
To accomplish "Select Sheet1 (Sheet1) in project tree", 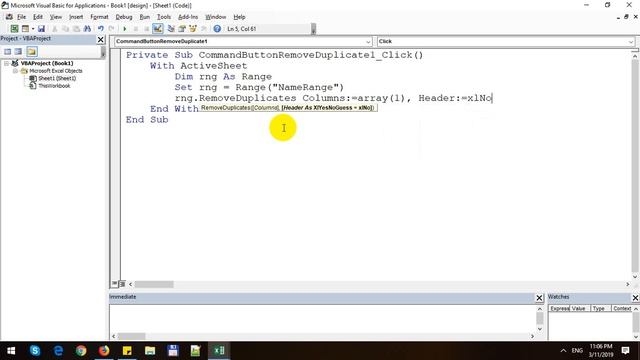I will [57, 78].
